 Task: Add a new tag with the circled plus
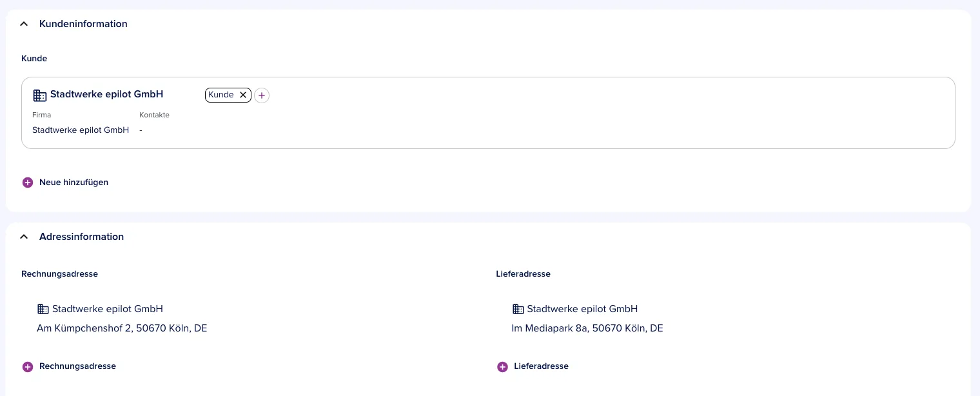(261, 95)
